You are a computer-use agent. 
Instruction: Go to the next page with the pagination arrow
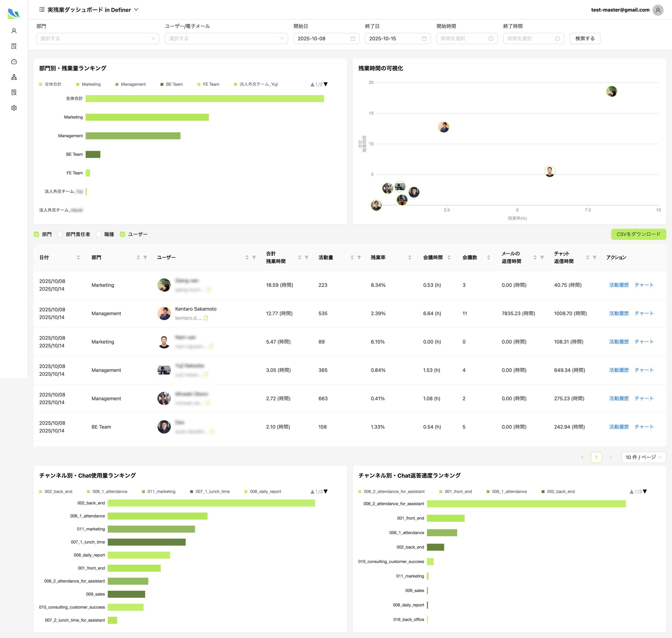coord(611,457)
